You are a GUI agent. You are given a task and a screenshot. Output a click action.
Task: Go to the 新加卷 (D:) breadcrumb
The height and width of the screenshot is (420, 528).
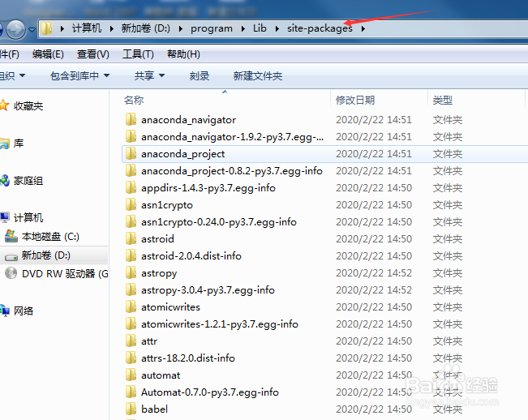[146, 28]
